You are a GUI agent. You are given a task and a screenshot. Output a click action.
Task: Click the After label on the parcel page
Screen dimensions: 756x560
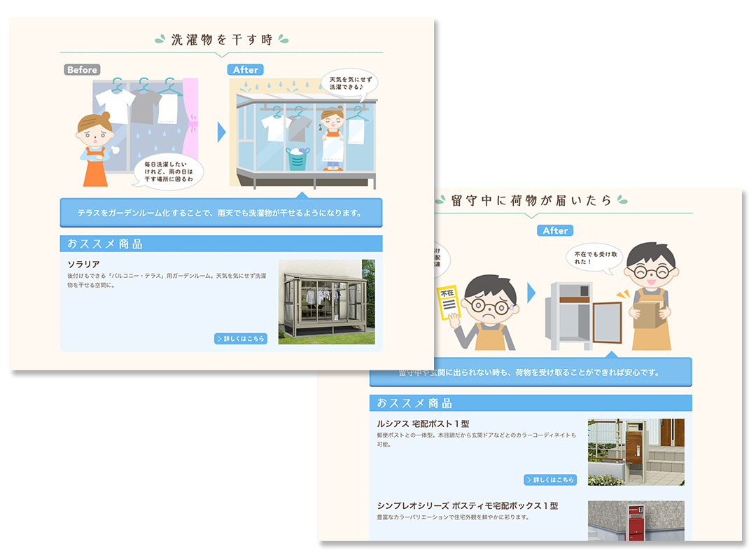[555, 230]
